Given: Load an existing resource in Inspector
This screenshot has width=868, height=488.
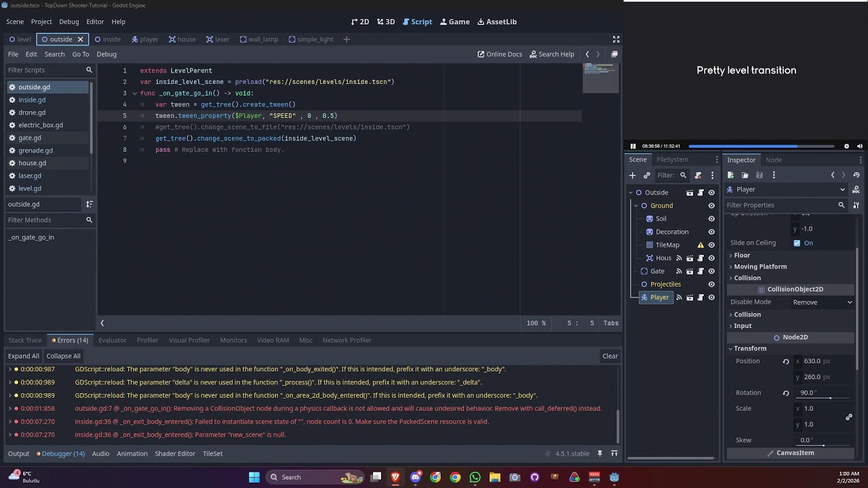Looking at the screenshot, I should [745, 176].
